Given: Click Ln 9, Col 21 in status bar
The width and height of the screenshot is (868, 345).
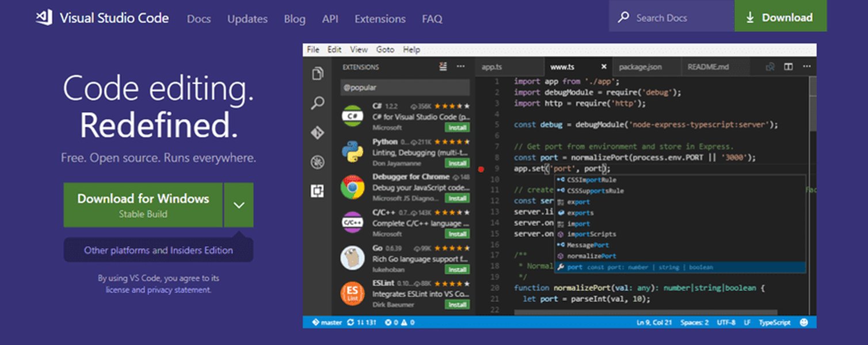Looking at the screenshot, I should coord(654,323).
